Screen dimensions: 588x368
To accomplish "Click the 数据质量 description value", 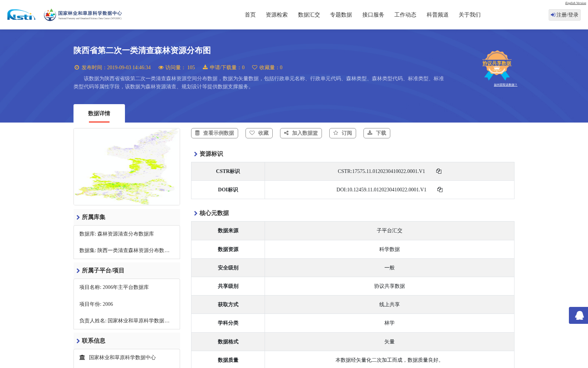I will [390, 360].
